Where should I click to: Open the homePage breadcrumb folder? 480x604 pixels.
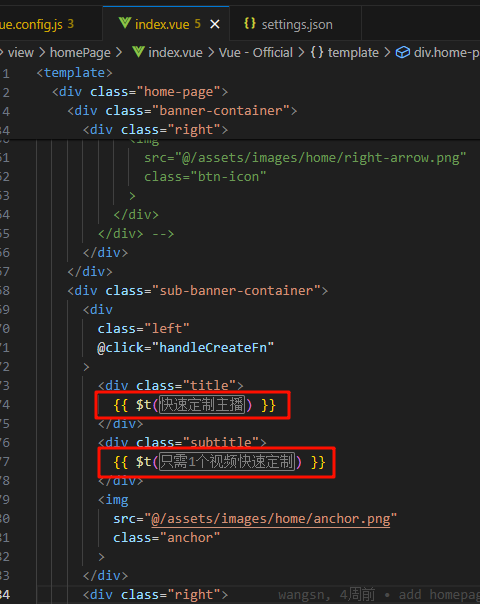[x=80, y=52]
